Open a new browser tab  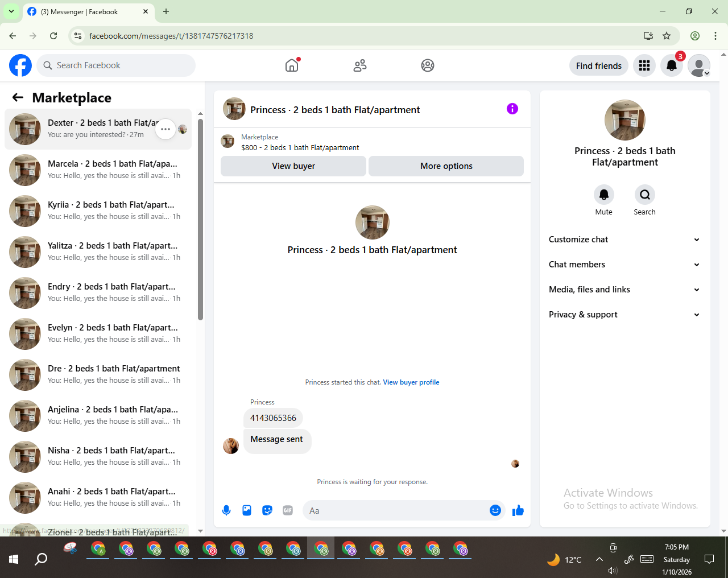[x=166, y=11]
